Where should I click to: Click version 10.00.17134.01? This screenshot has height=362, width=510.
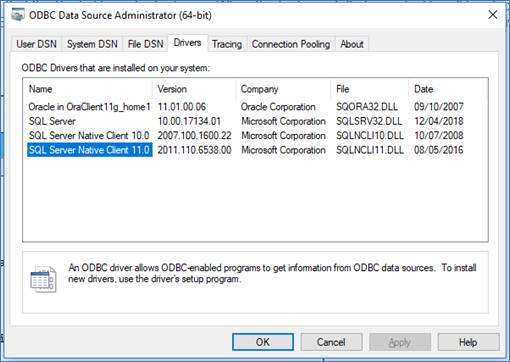click(189, 121)
